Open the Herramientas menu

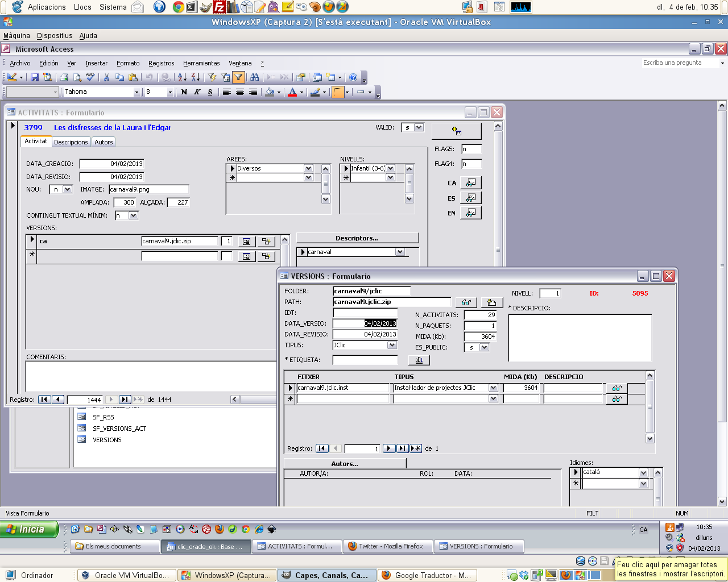click(x=201, y=63)
